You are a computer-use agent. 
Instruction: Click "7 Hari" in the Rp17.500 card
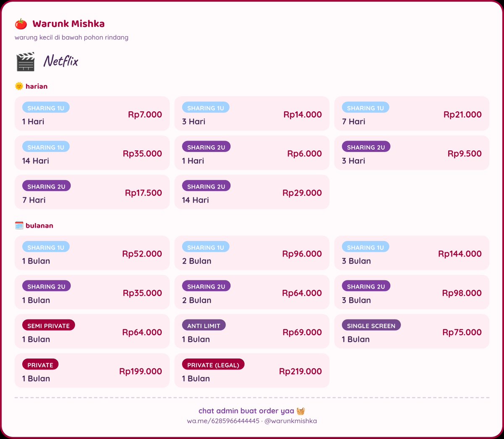tap(34, 200)
